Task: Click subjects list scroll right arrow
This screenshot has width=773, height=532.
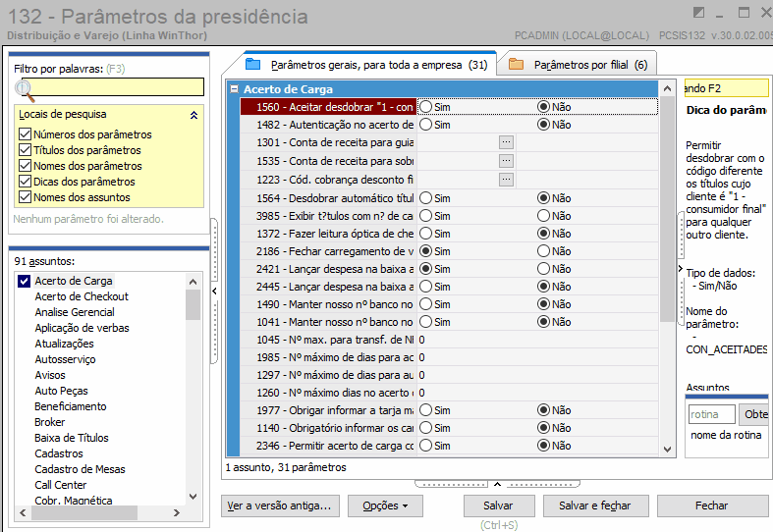Action: (177, 512)
